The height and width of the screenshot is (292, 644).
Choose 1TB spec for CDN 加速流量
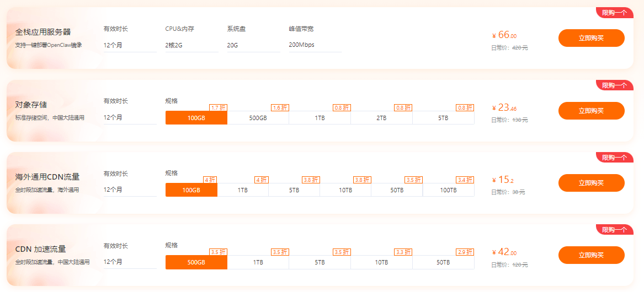258,262
